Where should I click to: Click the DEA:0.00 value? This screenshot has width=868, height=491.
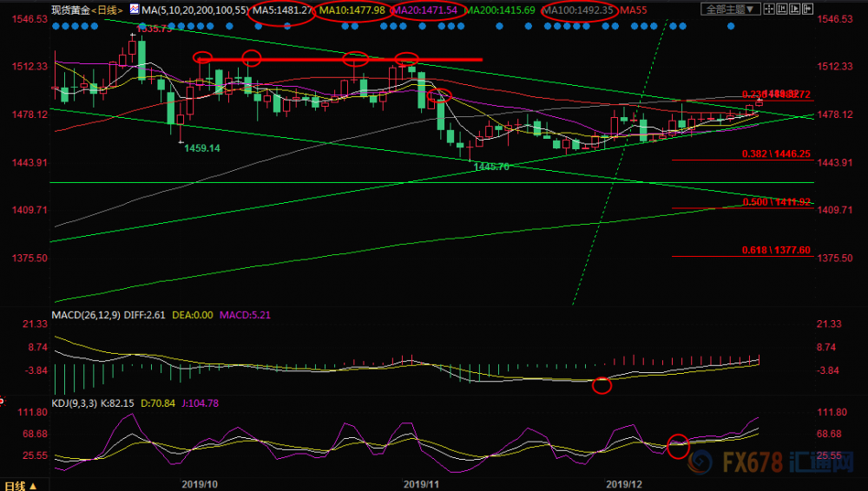(x=193, y=315)
